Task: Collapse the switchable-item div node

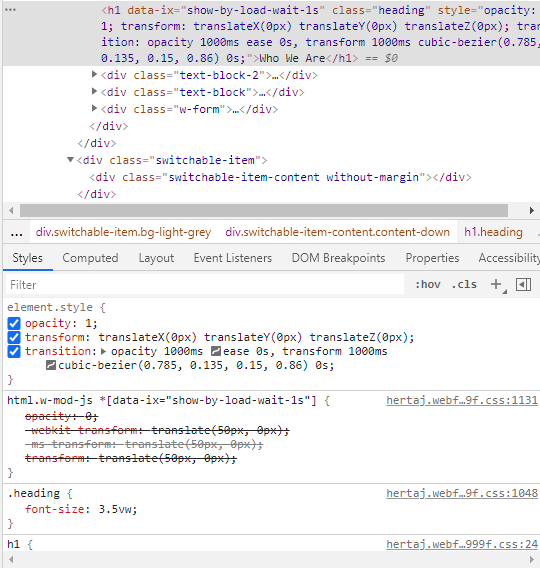Action: coord(70,159)
